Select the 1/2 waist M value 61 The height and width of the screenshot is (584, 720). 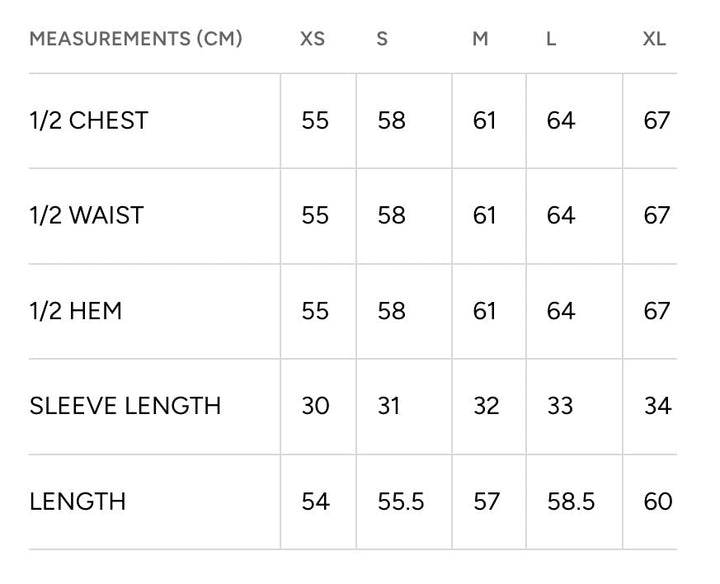coord(484,215)
